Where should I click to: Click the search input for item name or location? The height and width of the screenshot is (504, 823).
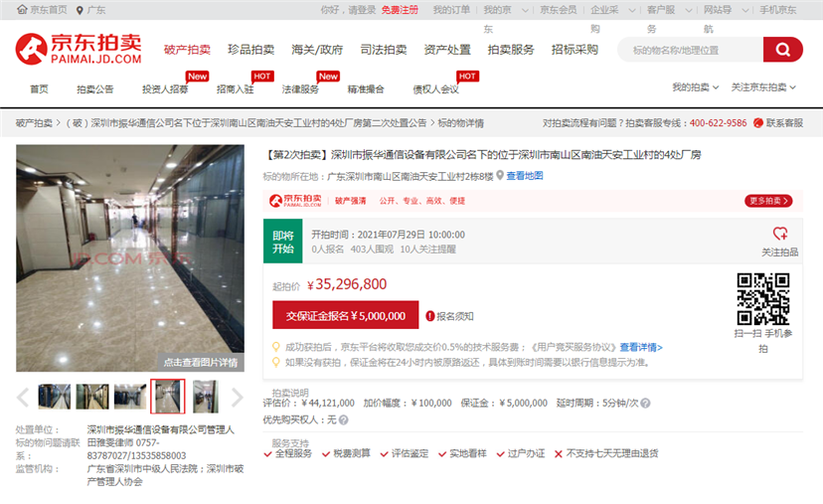click(x=690, y=50)
